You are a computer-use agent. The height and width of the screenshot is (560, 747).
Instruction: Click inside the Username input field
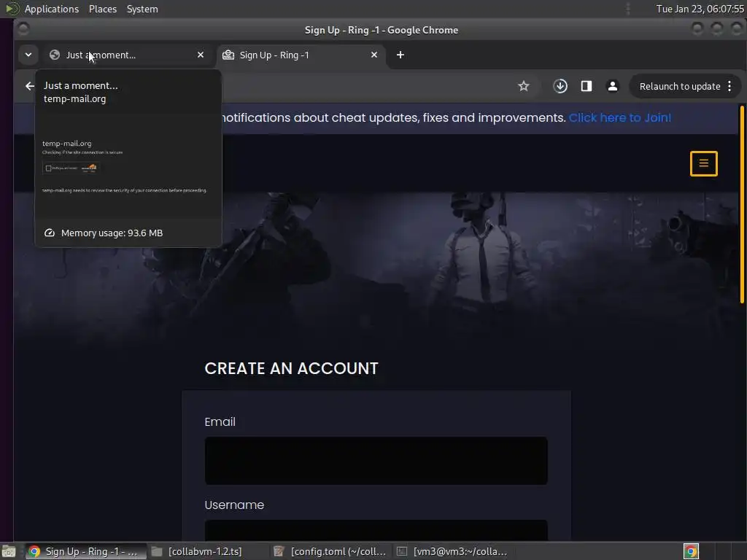376,531
